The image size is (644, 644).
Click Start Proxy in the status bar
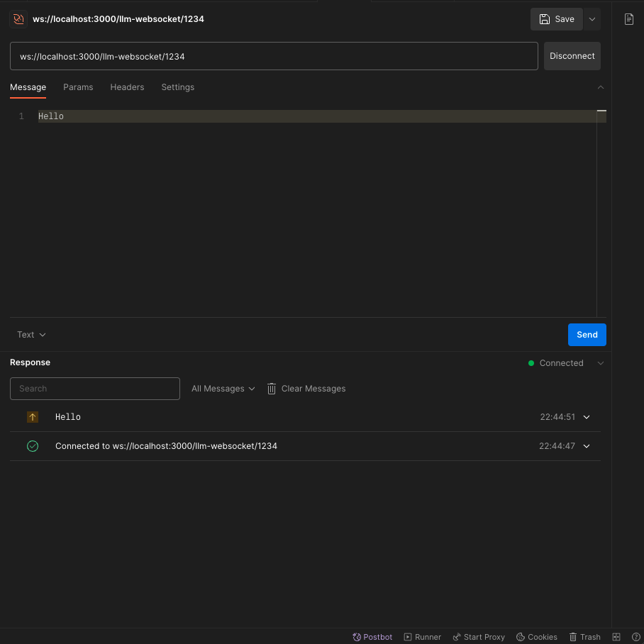tap(479, 637)
